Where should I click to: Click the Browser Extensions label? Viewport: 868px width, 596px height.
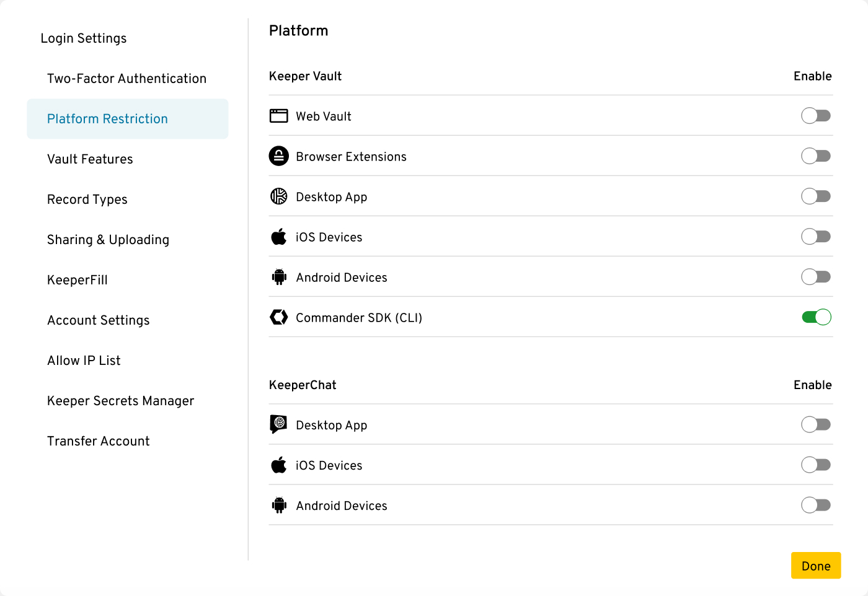[x=351, y=157]
